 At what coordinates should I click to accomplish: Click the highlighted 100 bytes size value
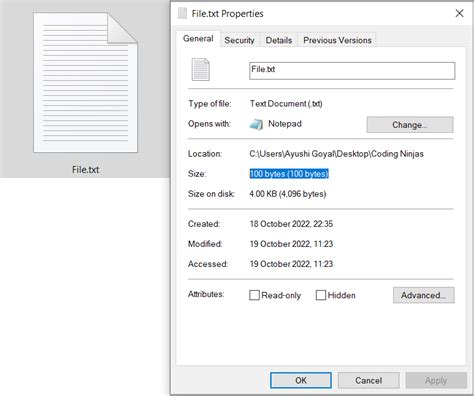pyautogui.click(x=289, y=174)
